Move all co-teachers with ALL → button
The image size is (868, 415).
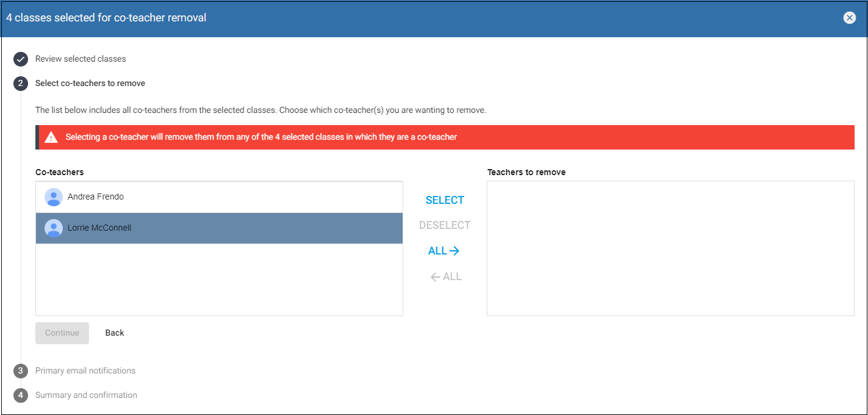[x=444, y=251]
